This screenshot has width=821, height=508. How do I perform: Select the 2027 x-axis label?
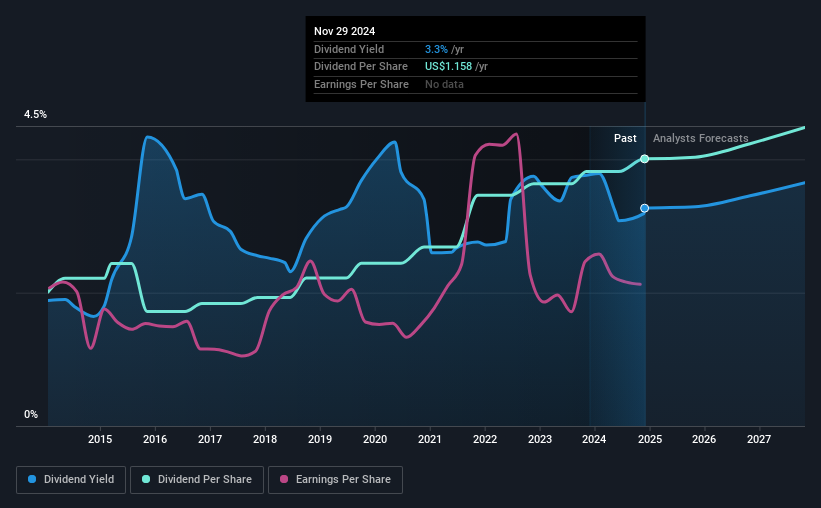759,439
